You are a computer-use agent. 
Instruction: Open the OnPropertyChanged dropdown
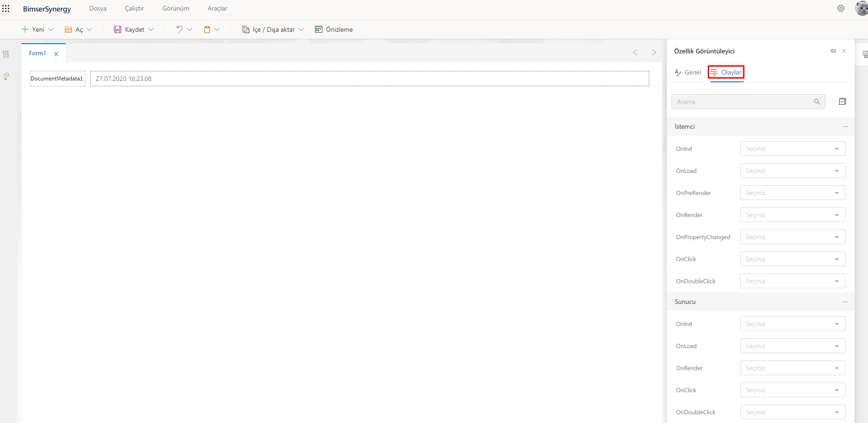[793, 237]
